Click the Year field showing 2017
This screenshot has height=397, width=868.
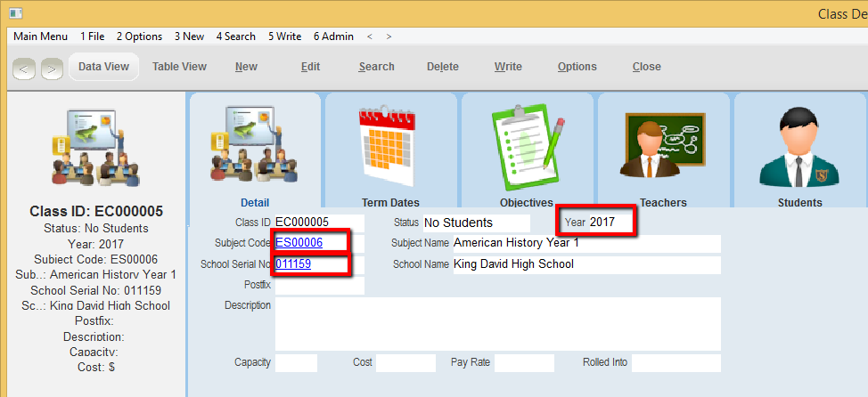click(610, 222)
